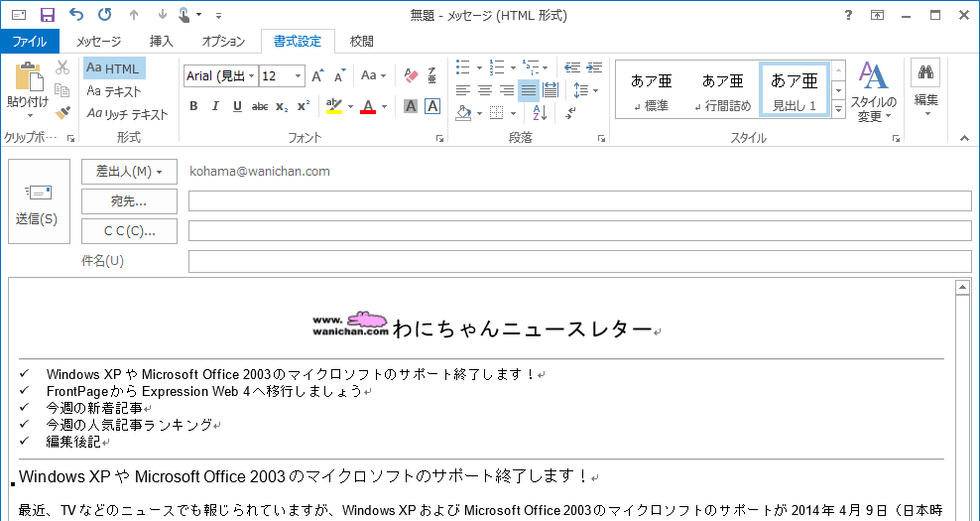Viewport: 980px width, 521px height.
Task: Open bullets list dropdown arrow
Action: pos(479,67)
